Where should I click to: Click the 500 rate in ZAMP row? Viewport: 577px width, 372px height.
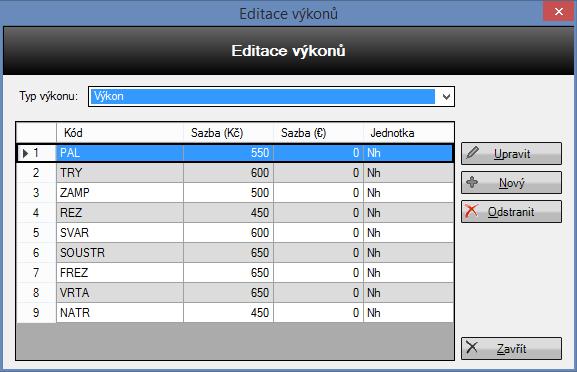pyautogui.click(x=228, y=193)
